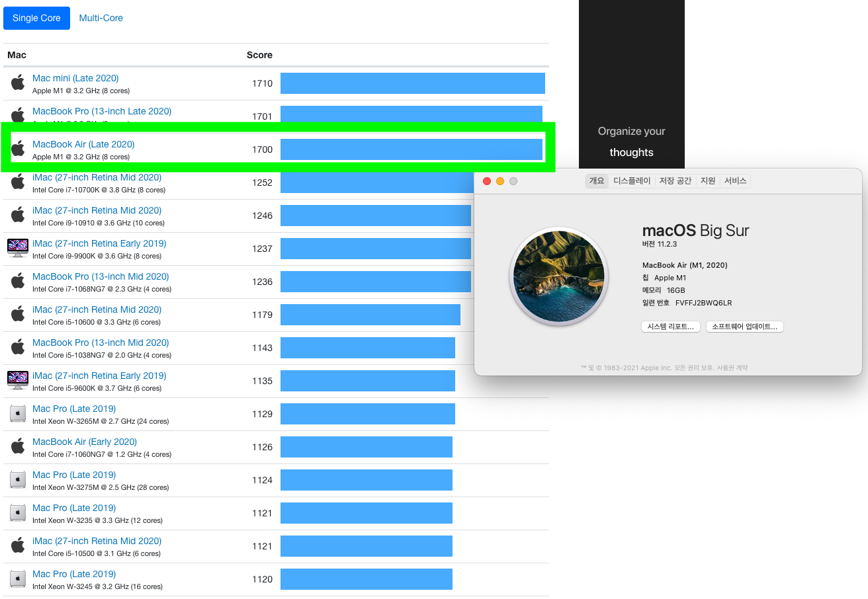Open the 사용권 계약 link in the window footer
This screenshot has width=868, height=599.
[732, 368]
